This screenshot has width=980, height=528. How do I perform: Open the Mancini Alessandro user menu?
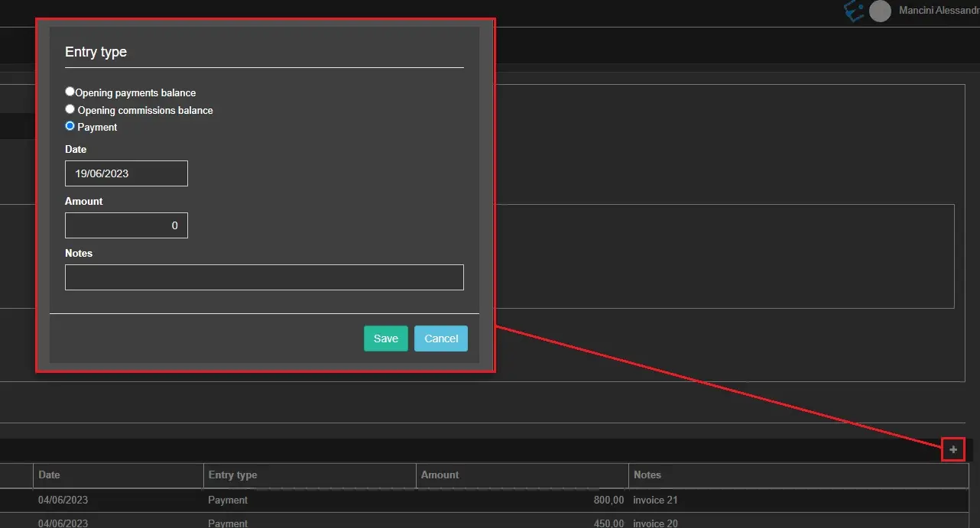[939, 11]
